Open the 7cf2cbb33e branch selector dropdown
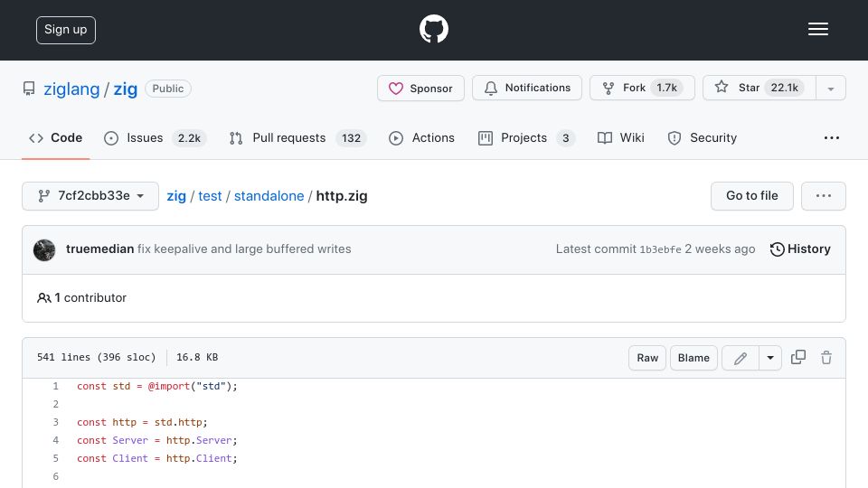 coord(90,196)
